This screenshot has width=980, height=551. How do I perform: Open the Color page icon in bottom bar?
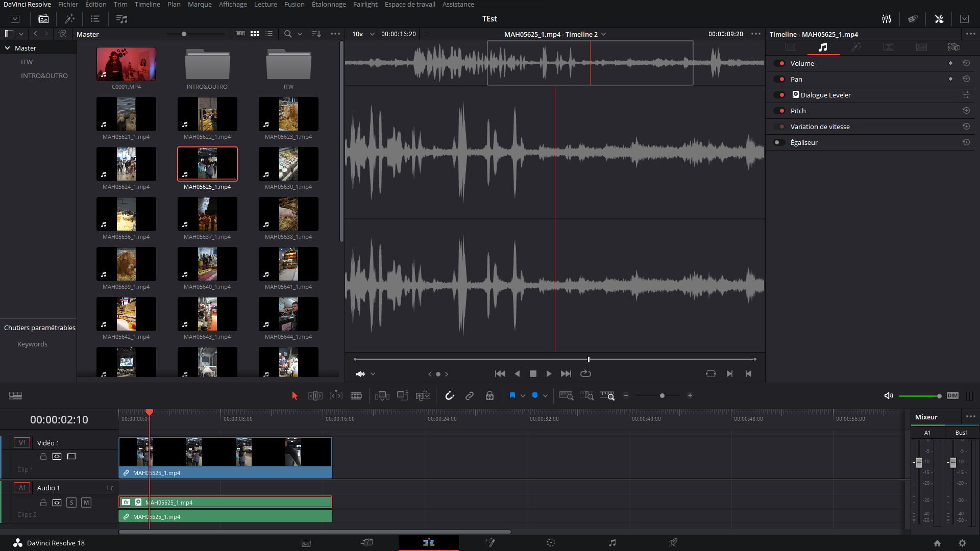pyautogui.click(x=551, y=543)
